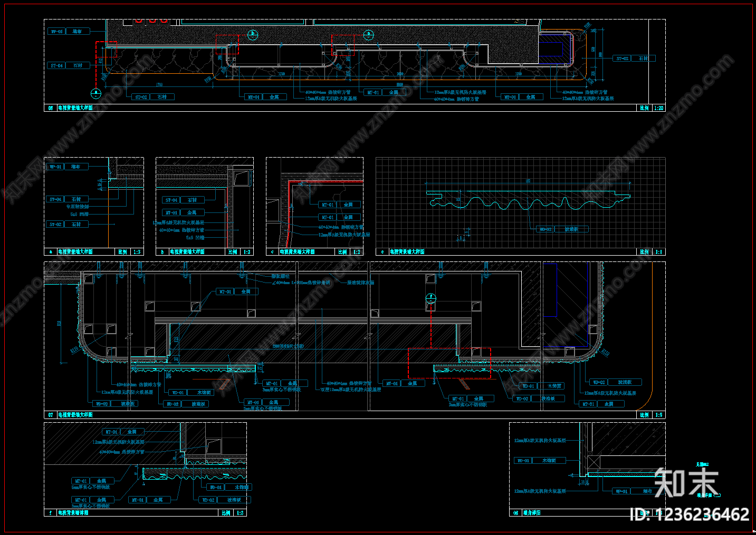Viewport: 756px width, 535px height.
Task: Click the 墙布 label in drawing 08
Action: (x=648, y=491)
